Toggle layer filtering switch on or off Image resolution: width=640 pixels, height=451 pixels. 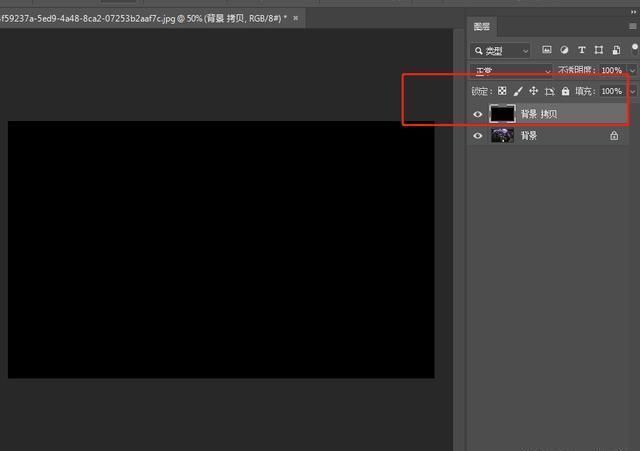[634, 49]
